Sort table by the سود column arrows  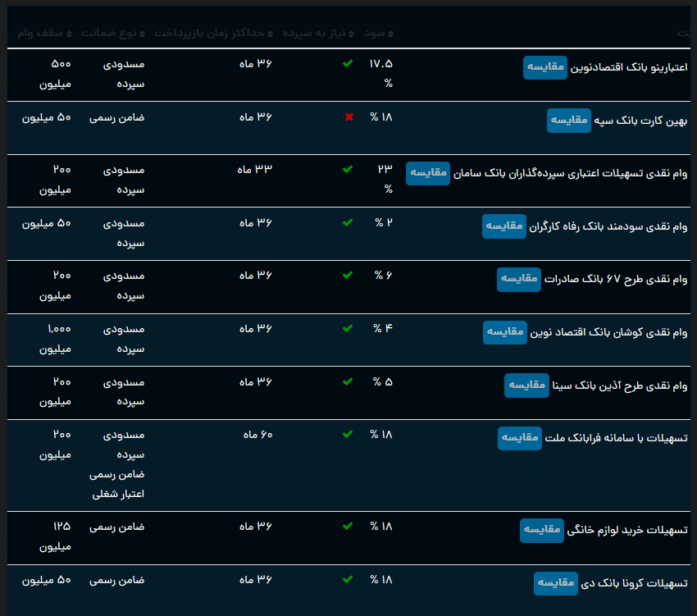coord(390,34)
